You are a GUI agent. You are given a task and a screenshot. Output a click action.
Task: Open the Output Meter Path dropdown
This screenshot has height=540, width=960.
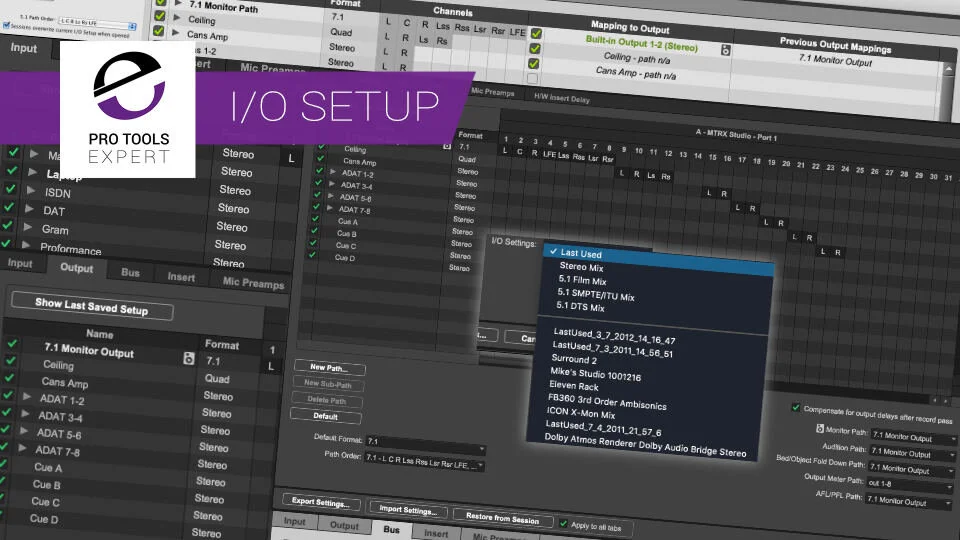tap(910, 484)
